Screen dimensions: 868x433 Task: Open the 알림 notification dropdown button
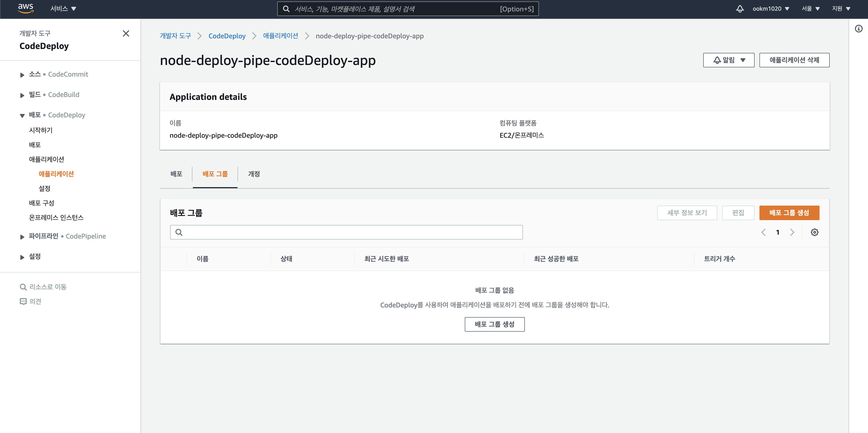pos(728,60)
